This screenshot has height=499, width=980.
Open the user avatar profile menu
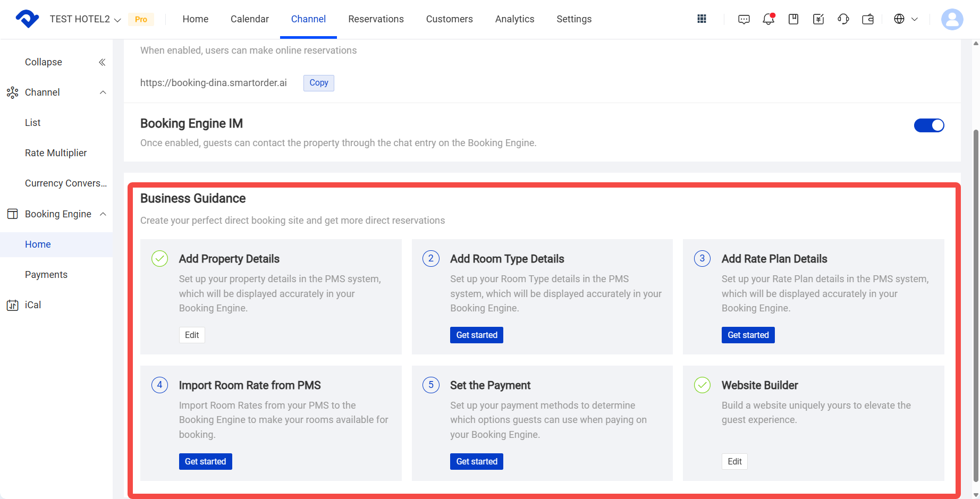[952, 19]
